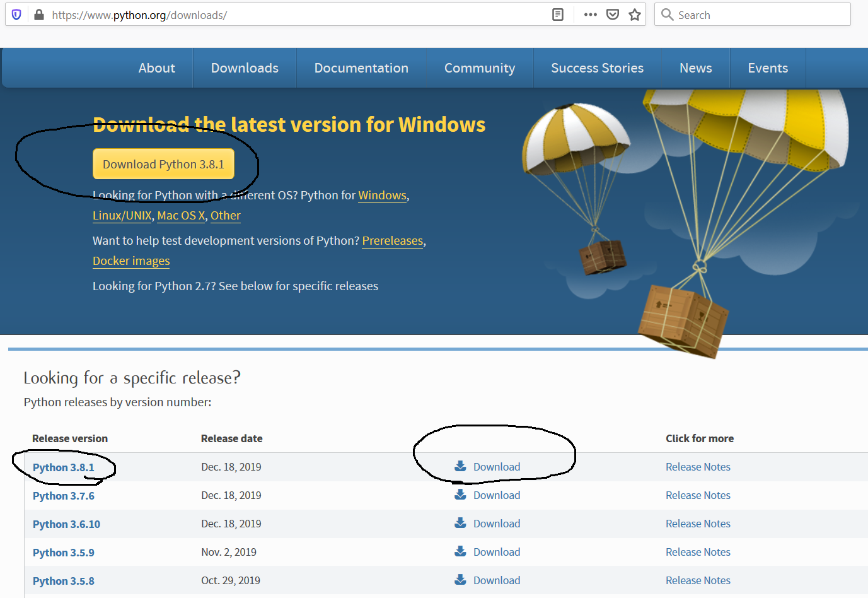
Task: Click Download text link for Python 3.5.9
Action: 497,552
